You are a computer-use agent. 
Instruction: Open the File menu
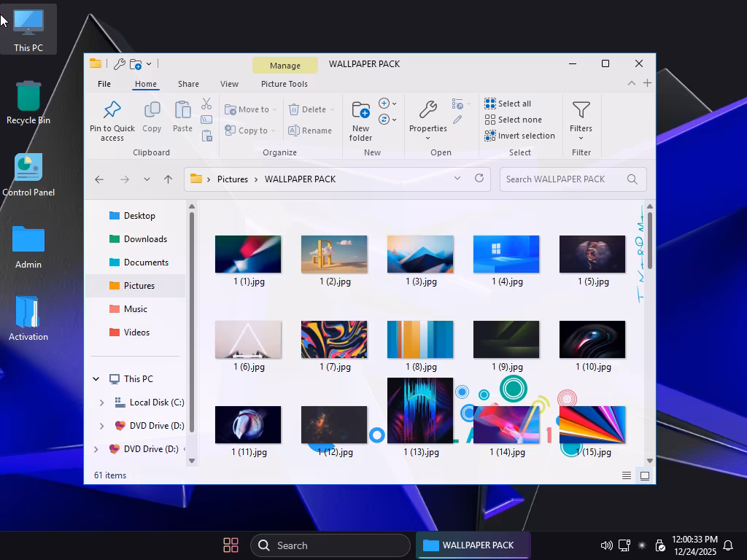pos(104,84)
